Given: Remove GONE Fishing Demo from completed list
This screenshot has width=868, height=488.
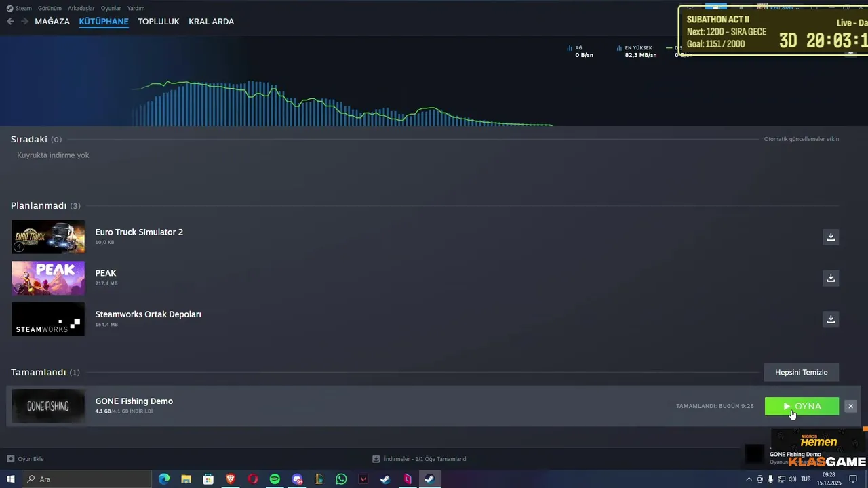Looking at the screenshot, I should 850,406.
